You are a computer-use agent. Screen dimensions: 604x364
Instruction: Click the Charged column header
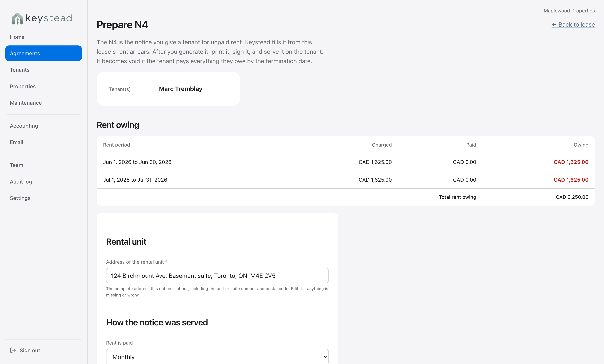click(x=382, y=145)
